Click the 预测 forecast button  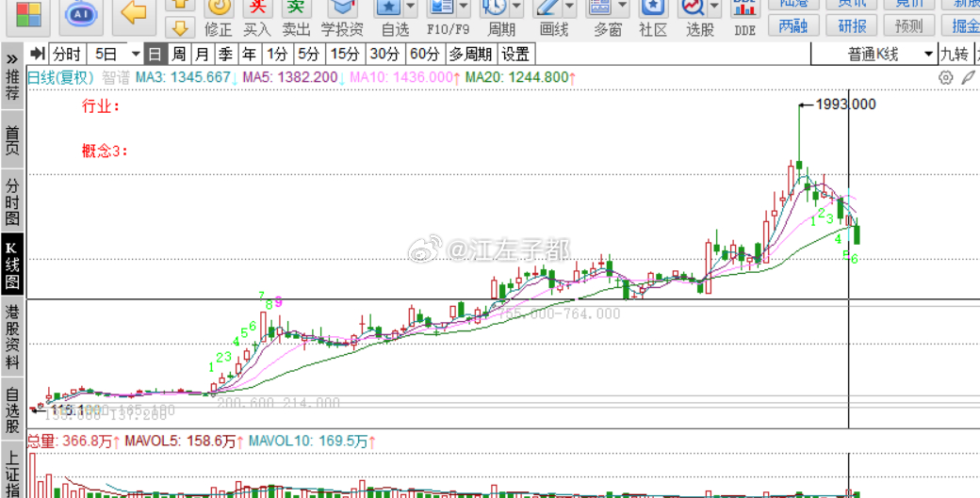click(x=909, y=25)
